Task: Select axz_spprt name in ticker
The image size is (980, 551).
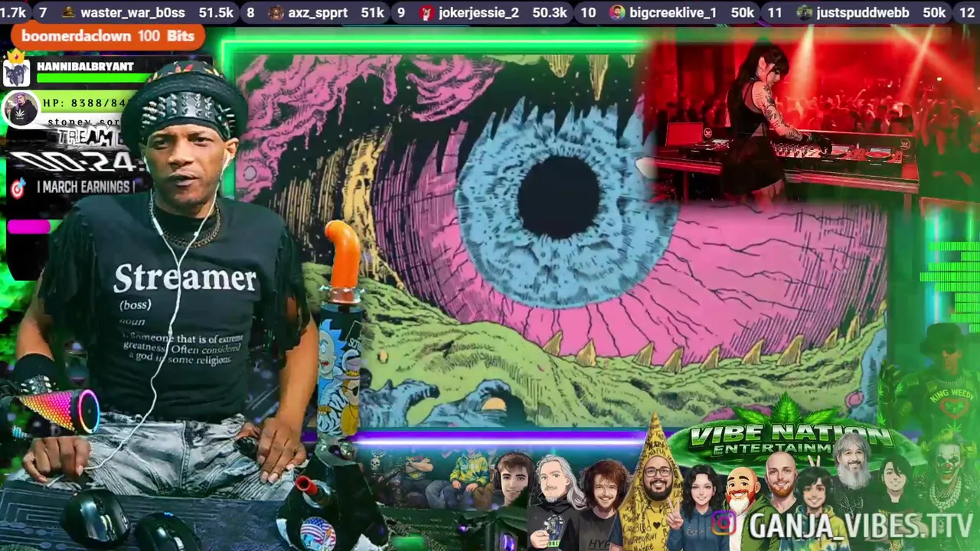Action: click(x=318, y=12)
